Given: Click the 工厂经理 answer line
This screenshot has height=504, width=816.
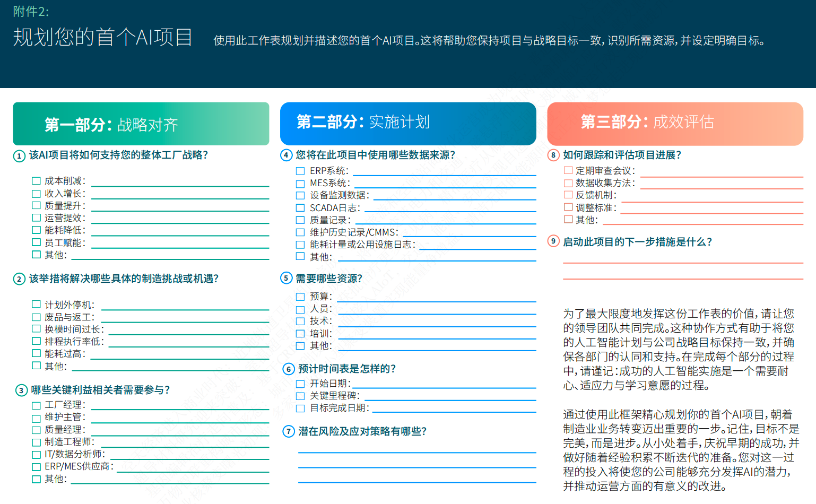Looking at the screenshot, I should [x=180, y=410].
